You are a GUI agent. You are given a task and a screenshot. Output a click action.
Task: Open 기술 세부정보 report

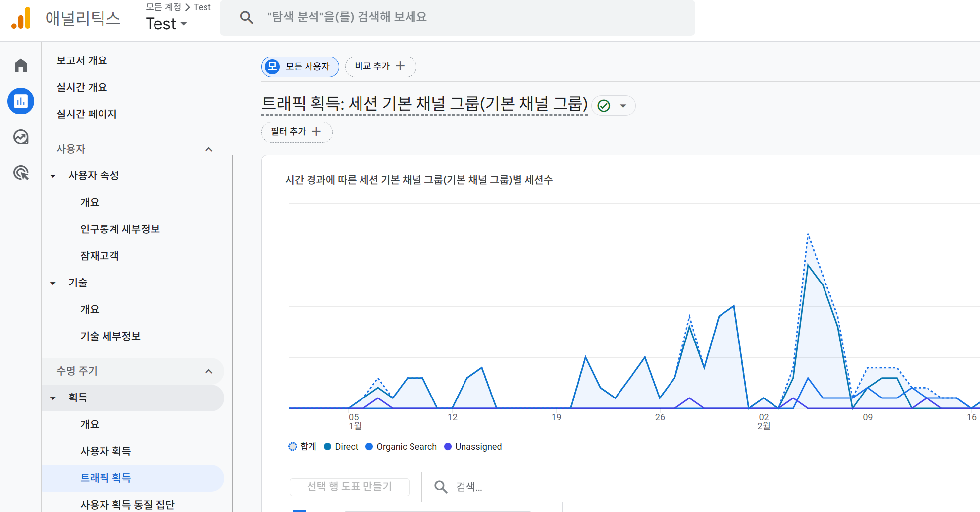110,336
